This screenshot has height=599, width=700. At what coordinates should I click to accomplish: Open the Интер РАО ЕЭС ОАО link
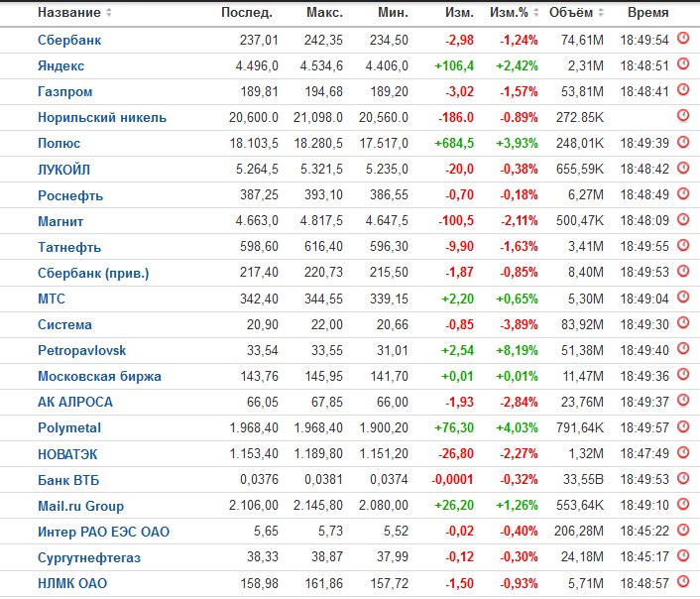[103, 532]
